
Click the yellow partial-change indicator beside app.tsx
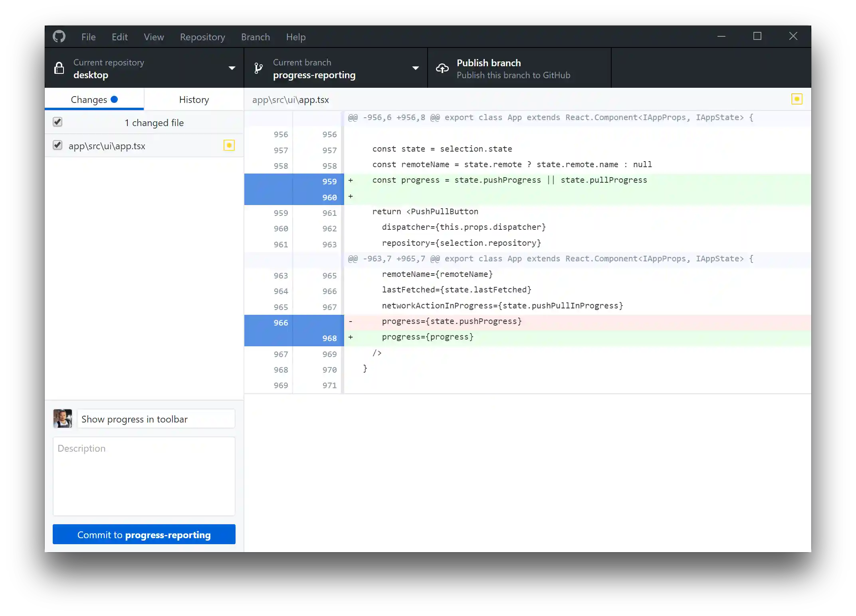229,145
